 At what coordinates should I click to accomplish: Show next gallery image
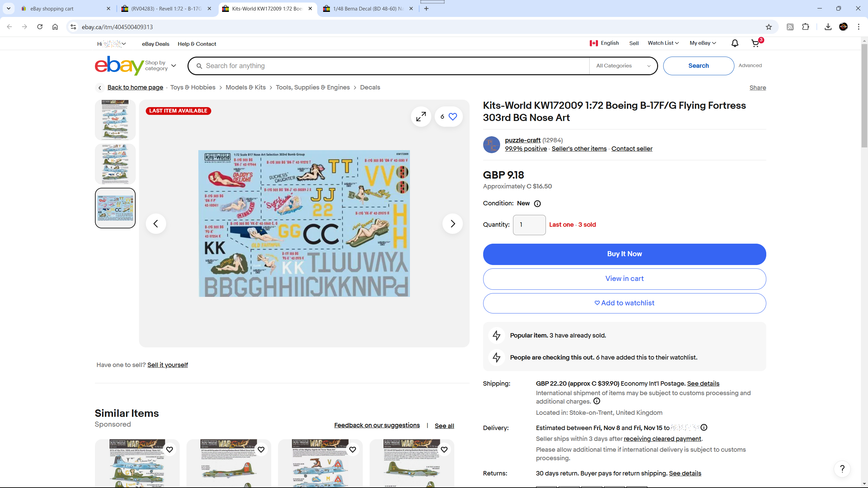452,224
